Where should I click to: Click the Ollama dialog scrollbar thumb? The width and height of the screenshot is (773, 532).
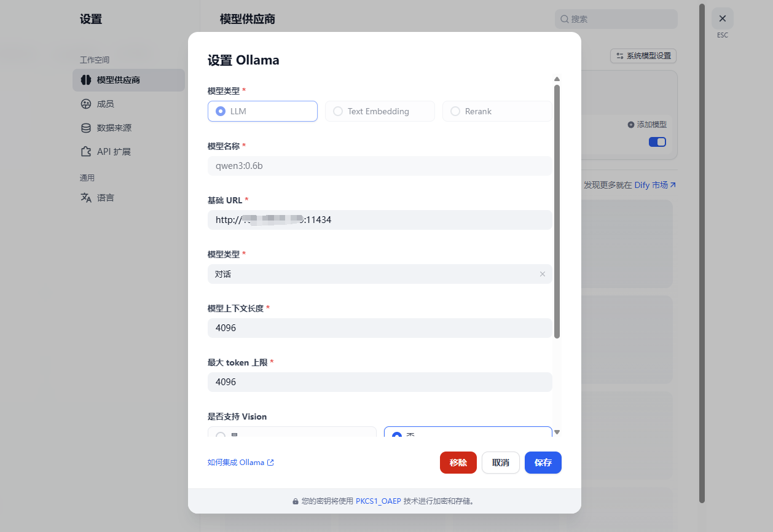point(557,211)
